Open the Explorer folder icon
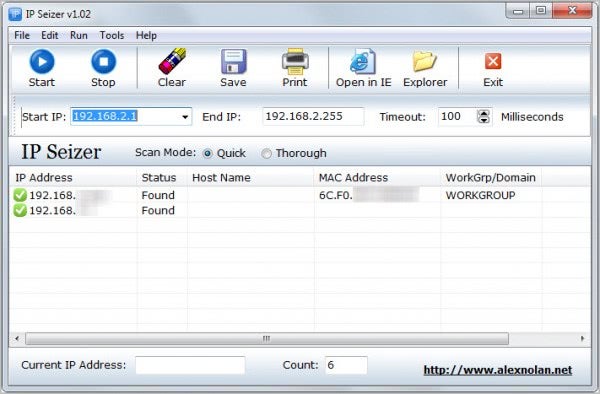The image size is (600, 394). click(424, 61)
